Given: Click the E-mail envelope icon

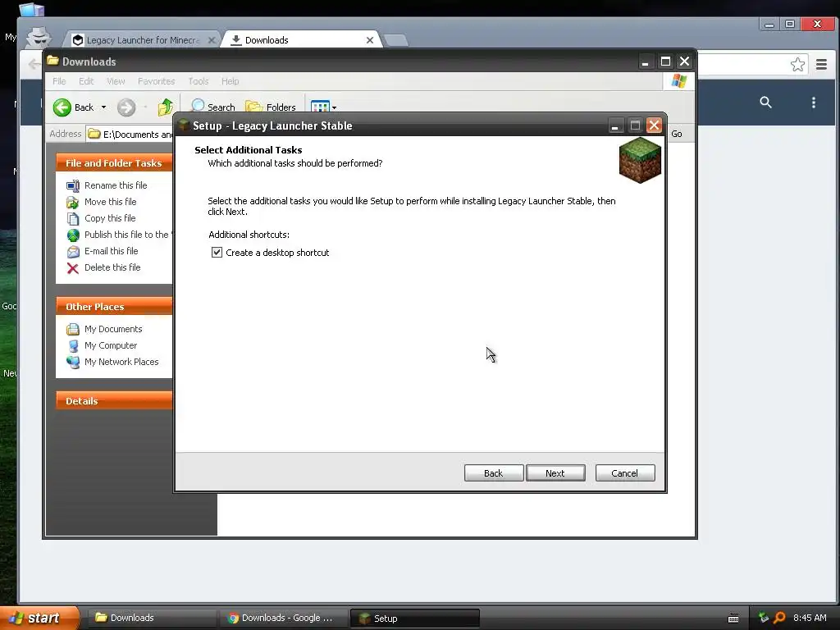Looking at the screenshot, I should coord(73,252).
